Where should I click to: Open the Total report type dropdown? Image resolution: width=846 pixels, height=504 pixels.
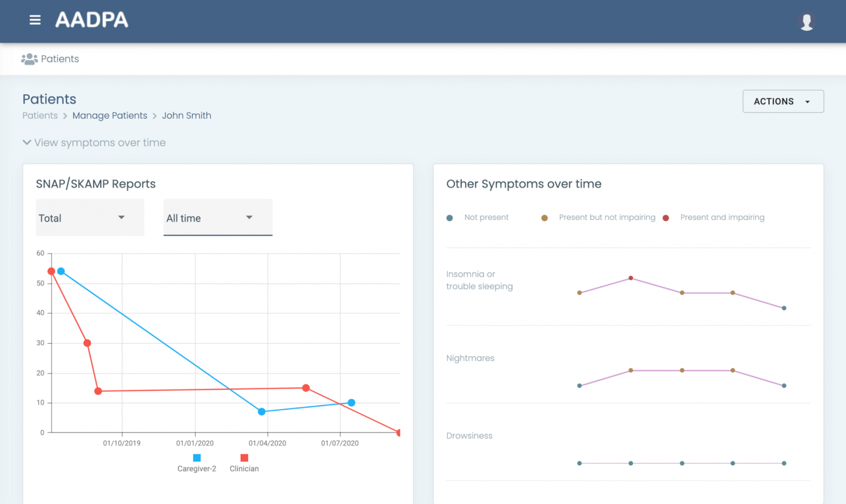tap(90, 218)
